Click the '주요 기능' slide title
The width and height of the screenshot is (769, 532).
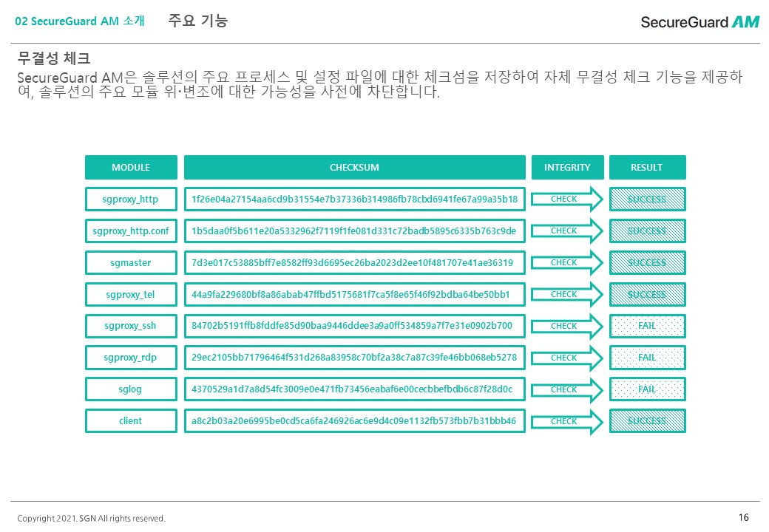click(198, 21)
